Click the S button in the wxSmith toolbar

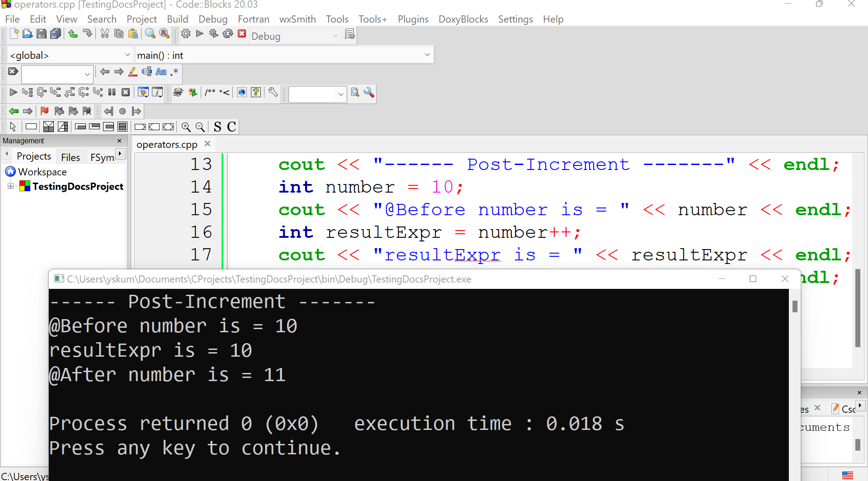pos(217,127)
